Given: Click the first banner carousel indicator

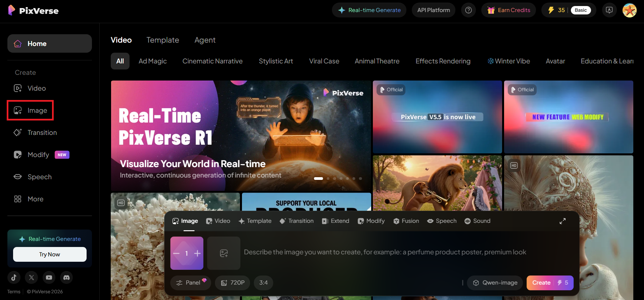Looking at the screenshot, I should coord(318,179).
